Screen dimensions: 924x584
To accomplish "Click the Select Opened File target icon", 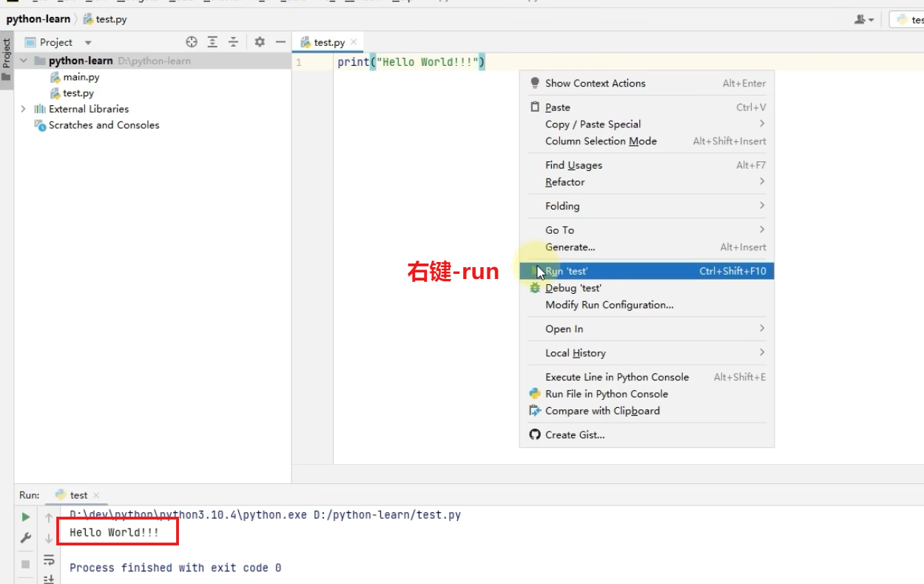I will click(x=192, y=42).
